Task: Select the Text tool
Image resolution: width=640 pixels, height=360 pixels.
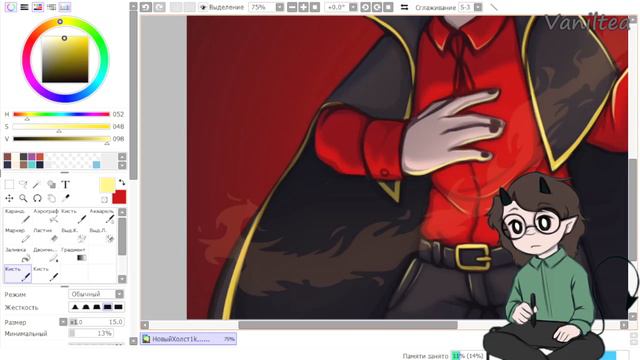Action: point(65,184)
